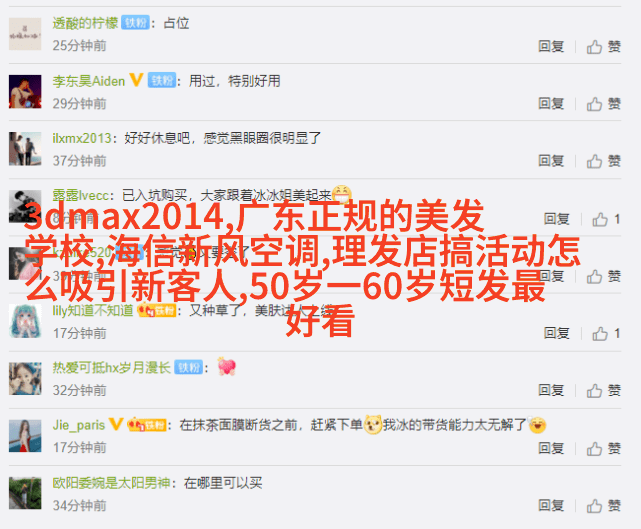The height and width of the screenshot is (529, 641).
Task: Like lily知道不知道's comment with thumbs-up
Action: pyautogui.click(x=606, y=334)
